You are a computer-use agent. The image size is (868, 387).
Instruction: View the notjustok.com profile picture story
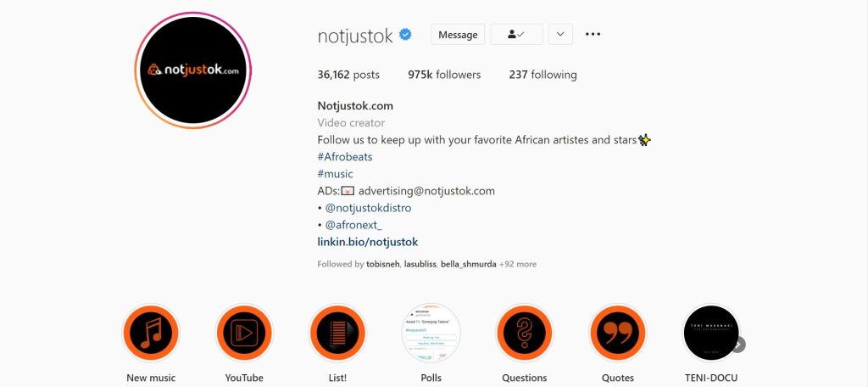(x=193, y=70)
